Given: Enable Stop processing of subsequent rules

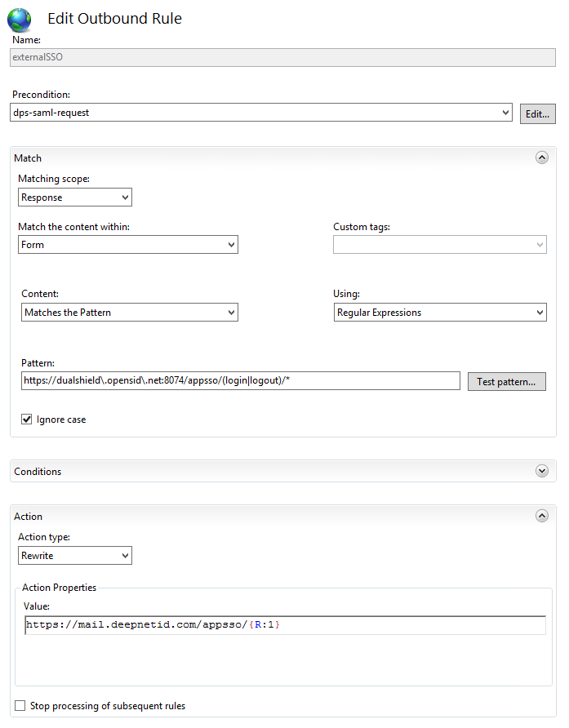Looking at the screenshot, I should (20, 706).
